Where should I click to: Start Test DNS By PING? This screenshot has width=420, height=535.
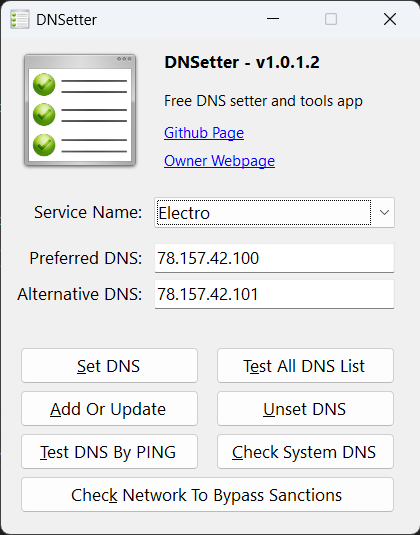coord(110,452)
